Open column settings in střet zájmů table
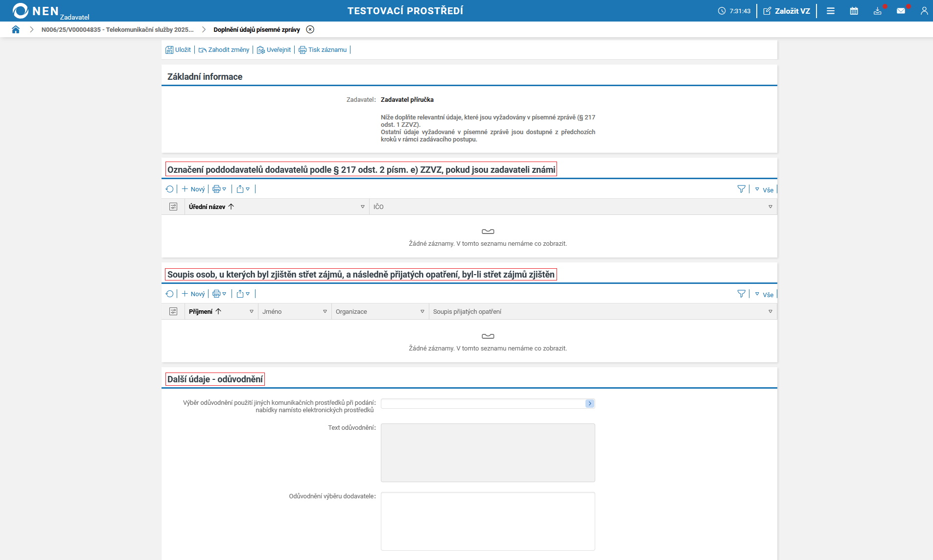The height and width of the screenshot is (560, 933). [x=173, y=311]
